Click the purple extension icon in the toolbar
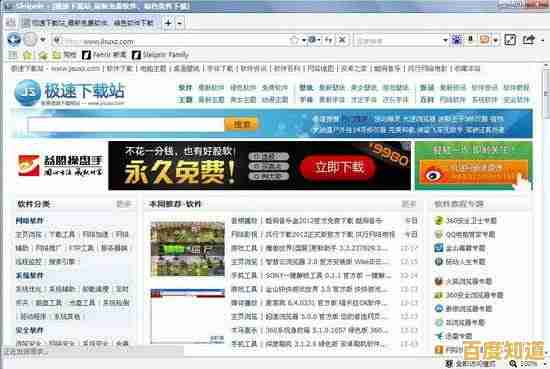 (457, 40)
